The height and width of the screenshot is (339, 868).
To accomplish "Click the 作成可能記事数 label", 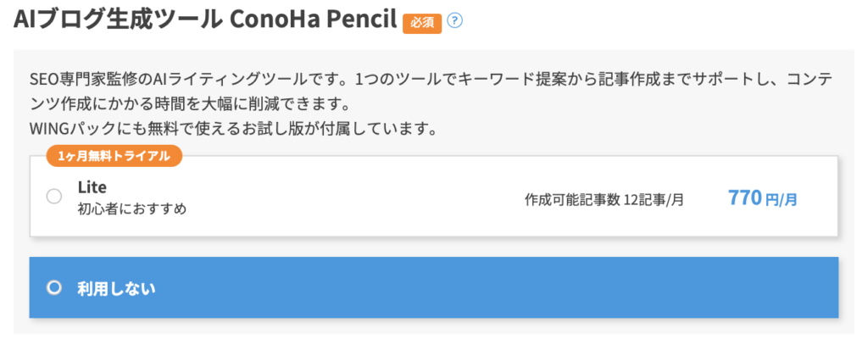I will pyautogui.click(x=572, y=200).
